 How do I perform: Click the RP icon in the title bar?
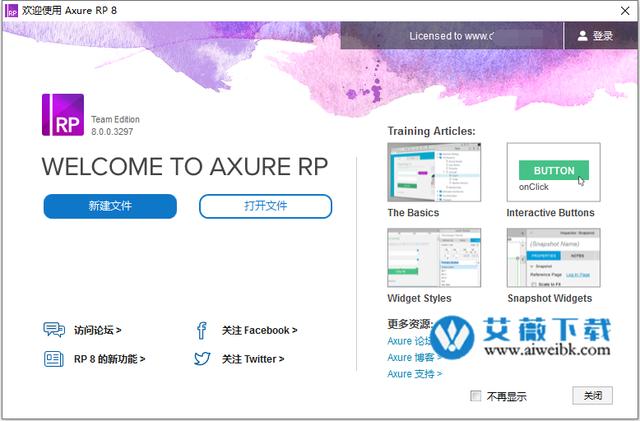coord(11,11)
